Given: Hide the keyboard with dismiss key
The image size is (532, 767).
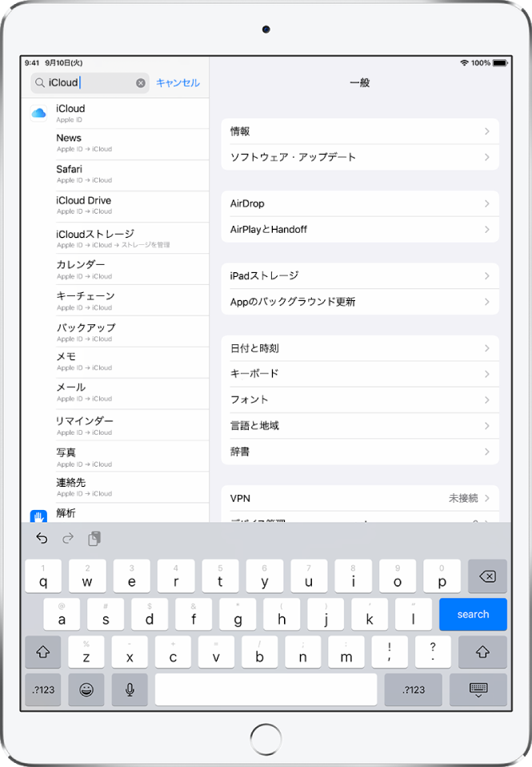Looking at the screenshot, I should pyautogui.click(x=478, y=689).
